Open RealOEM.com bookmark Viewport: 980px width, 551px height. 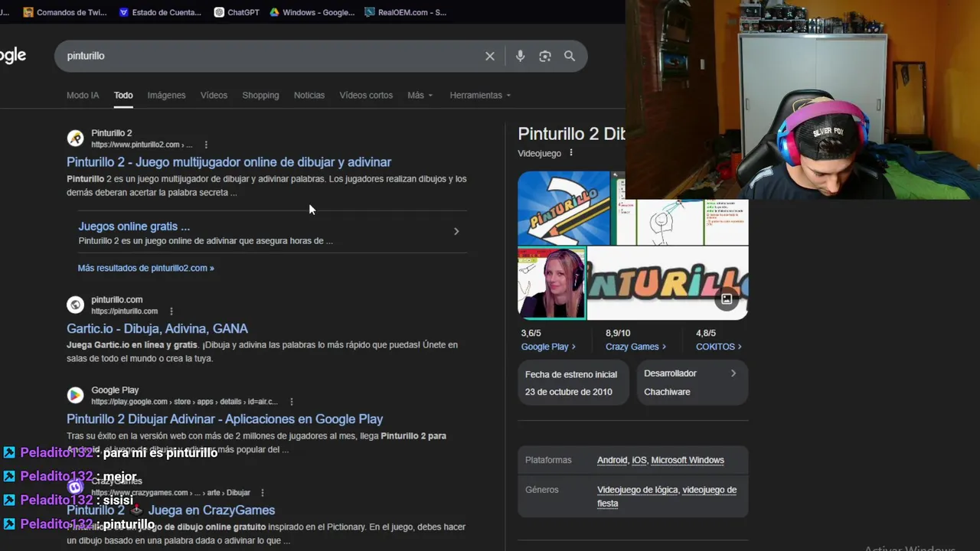406,12
